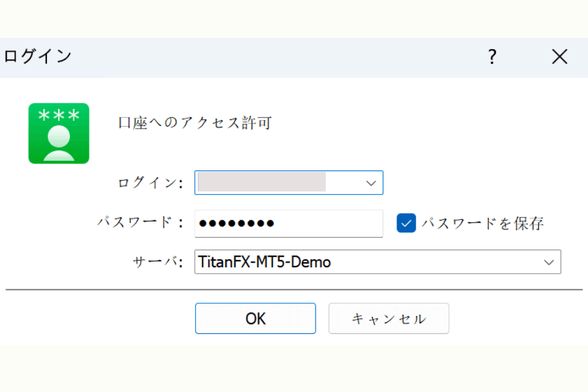Viewport: 588px width, 392px height.
Task: Click the help icon in title bar
Action: (x=491, y=57)
